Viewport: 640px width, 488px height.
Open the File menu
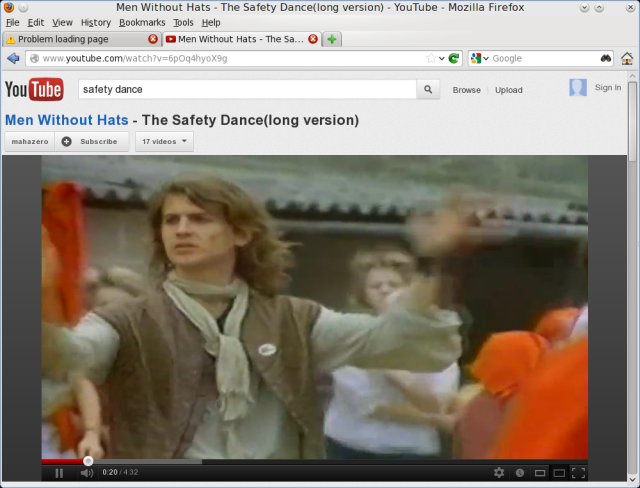13,22
